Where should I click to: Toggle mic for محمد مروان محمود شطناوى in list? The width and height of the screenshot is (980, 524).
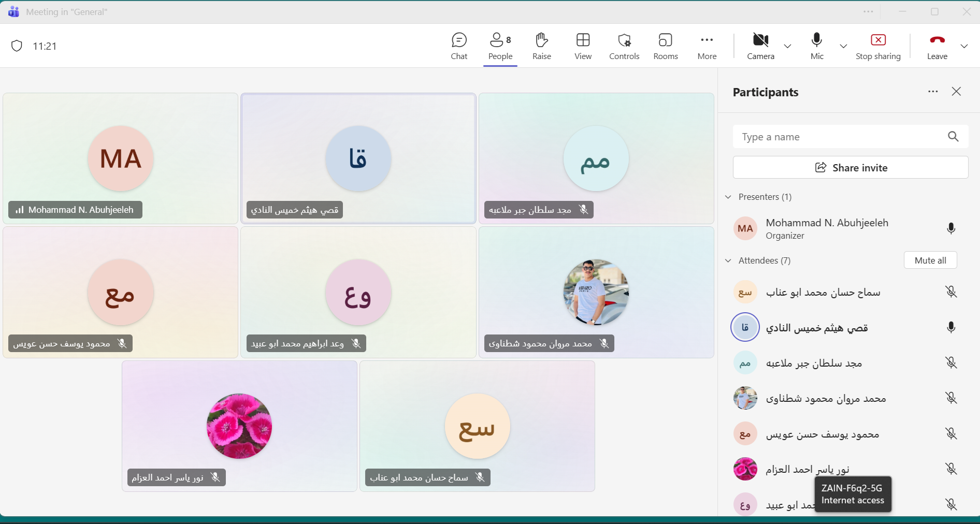click(x=951, y=398)
